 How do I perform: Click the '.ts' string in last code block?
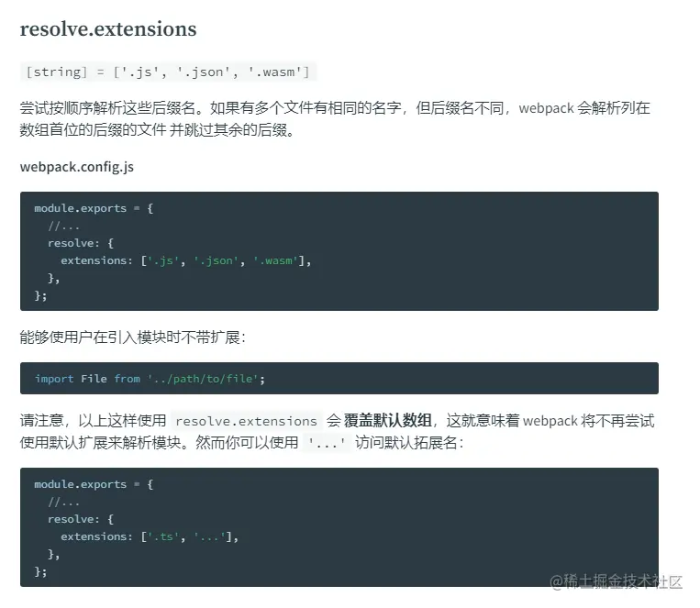pos(166,537)
